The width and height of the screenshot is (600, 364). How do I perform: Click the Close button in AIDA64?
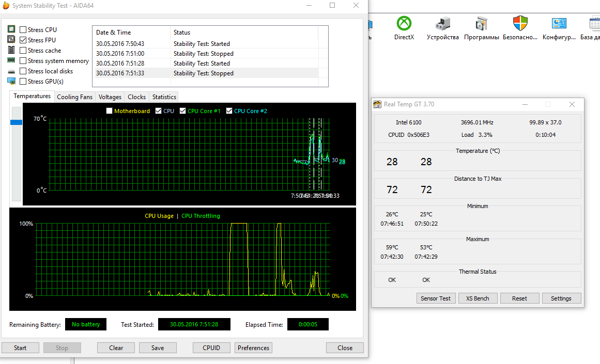coord(345,347)
